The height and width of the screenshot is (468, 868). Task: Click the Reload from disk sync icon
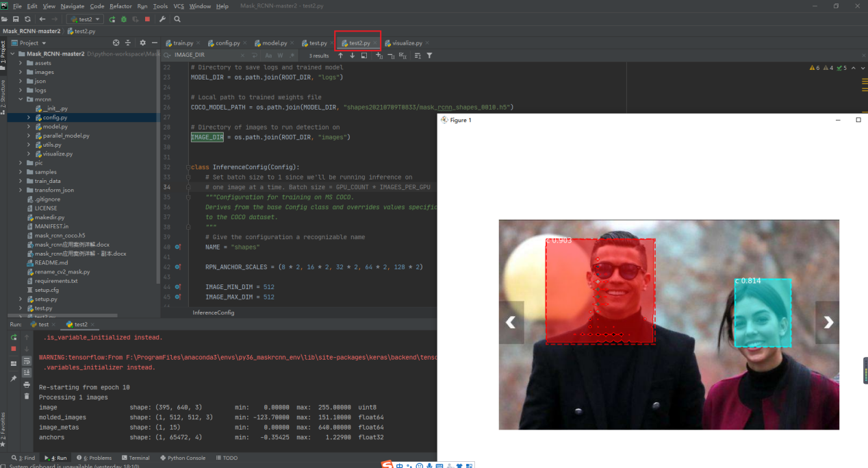click(x=27, y=19)
